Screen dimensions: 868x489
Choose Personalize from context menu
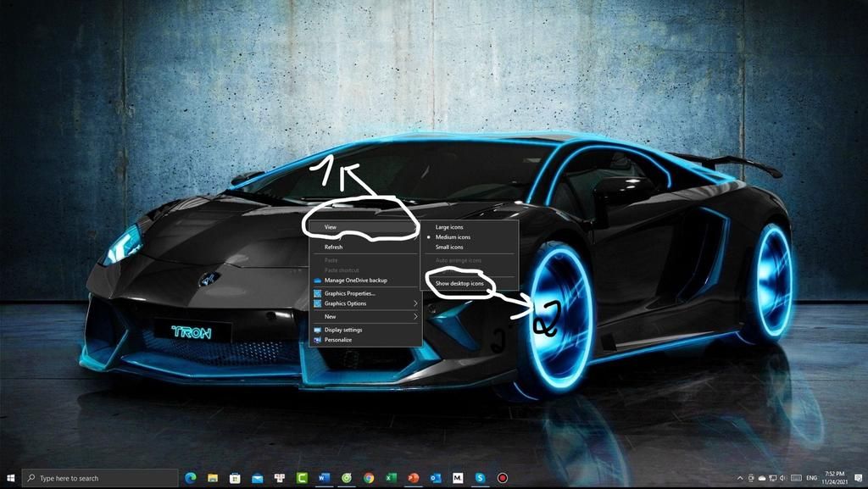click(x=366, y=340)
